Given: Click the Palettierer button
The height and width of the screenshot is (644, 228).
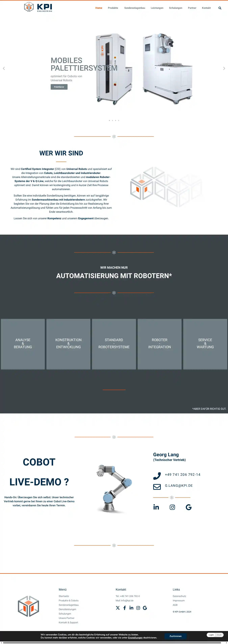Looking at the screenshot, I should [59, 87].
